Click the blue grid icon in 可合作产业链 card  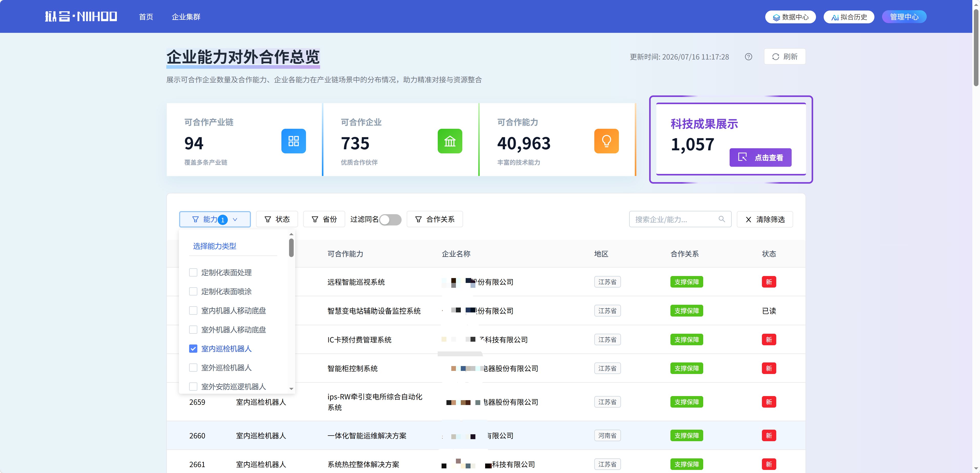tap(293, 141)
